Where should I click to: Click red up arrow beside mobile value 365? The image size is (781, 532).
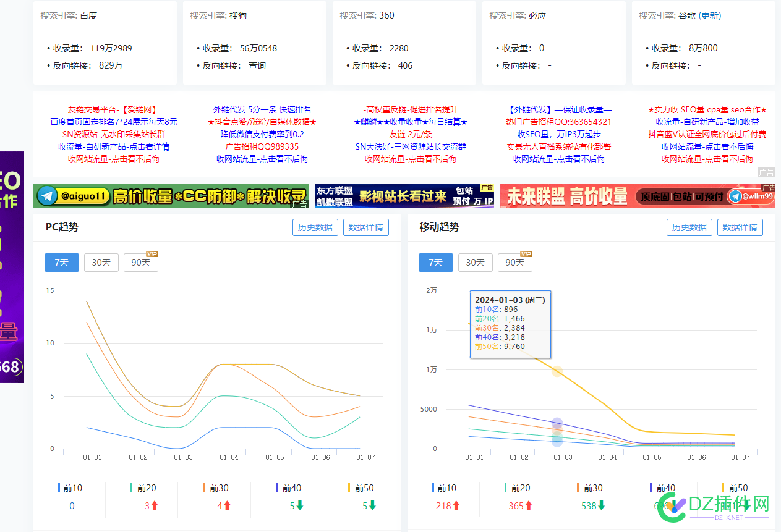click(529, 505)
